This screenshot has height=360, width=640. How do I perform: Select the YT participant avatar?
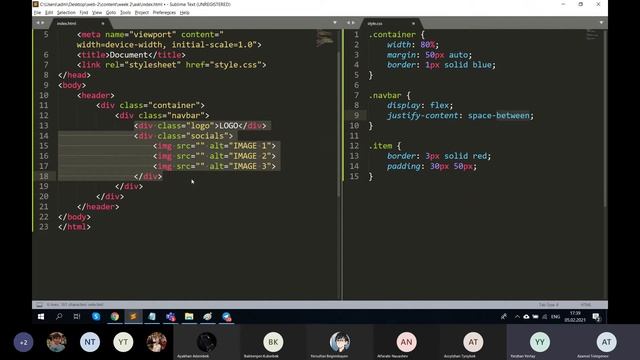point(123,342)
